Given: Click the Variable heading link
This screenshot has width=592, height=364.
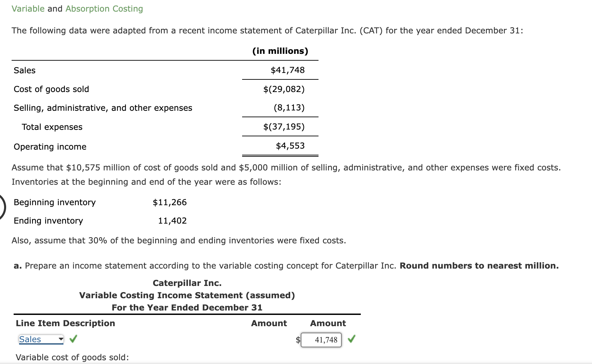Looking at the screenshot, I should [27, 9].
